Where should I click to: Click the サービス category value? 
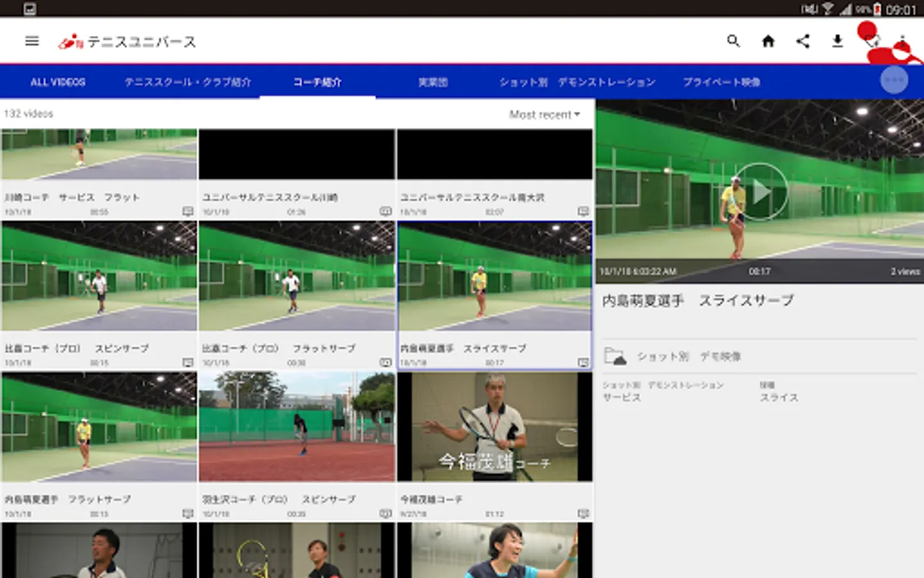(622, 398)
